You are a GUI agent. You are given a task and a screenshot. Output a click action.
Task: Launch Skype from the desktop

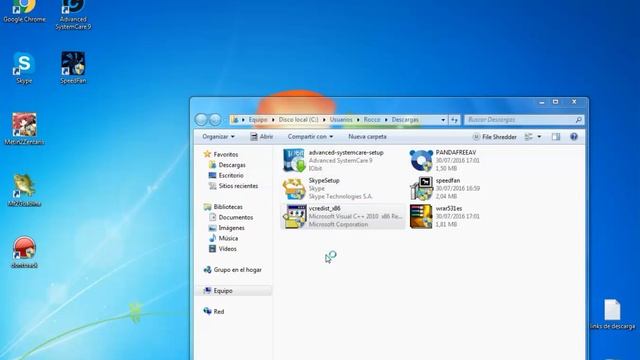(x=24, y=68)
